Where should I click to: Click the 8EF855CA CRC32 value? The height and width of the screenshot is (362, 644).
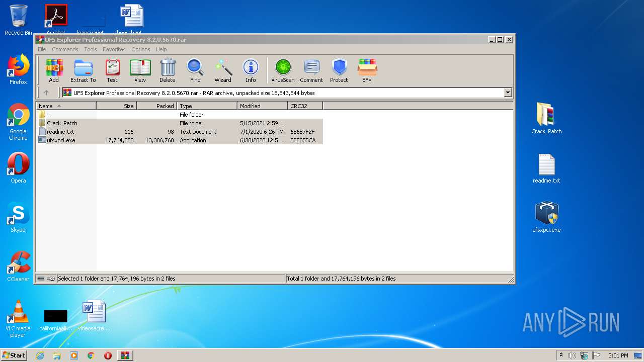[303, 140]
